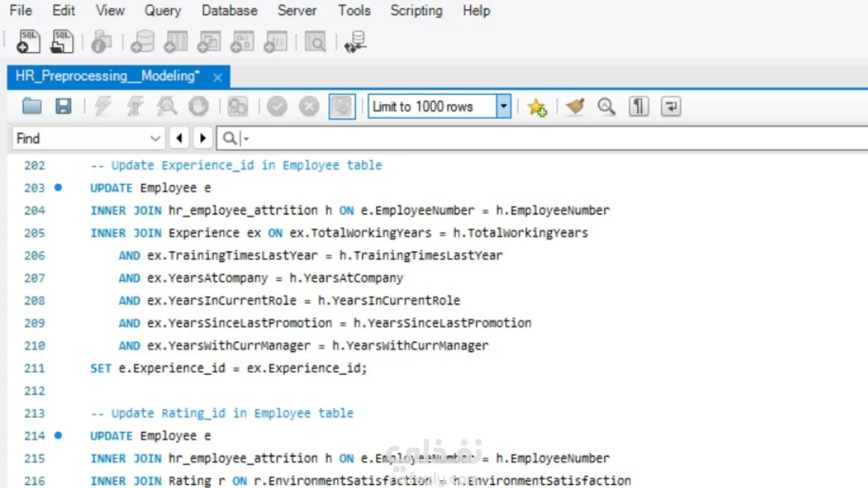Open the search options arrow beside the magnifier

coord(246,139)
